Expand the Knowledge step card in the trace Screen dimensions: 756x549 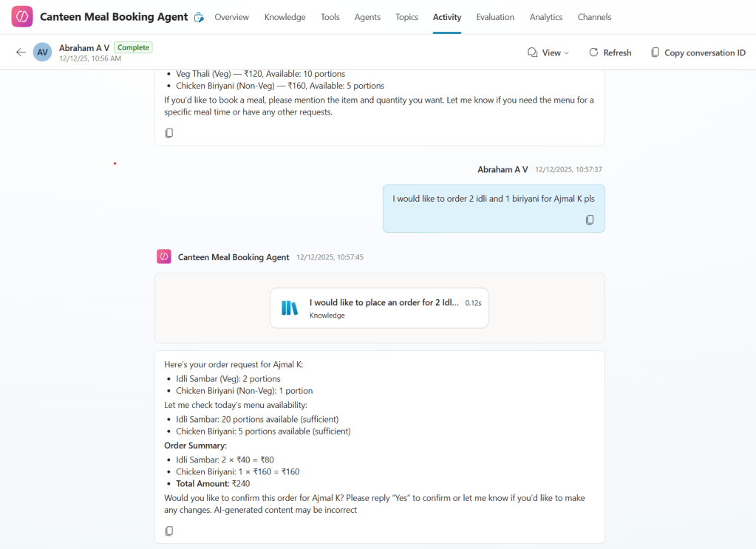[x=379, y=308]
